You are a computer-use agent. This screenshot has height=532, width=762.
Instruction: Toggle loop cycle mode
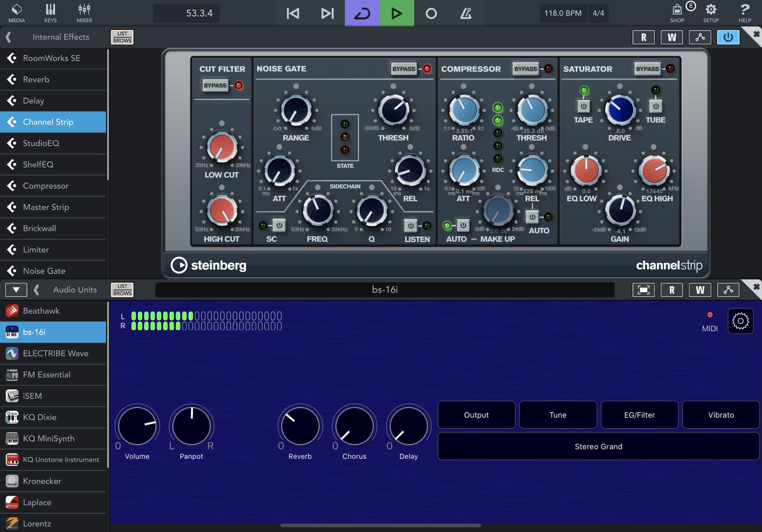[362, 13]
